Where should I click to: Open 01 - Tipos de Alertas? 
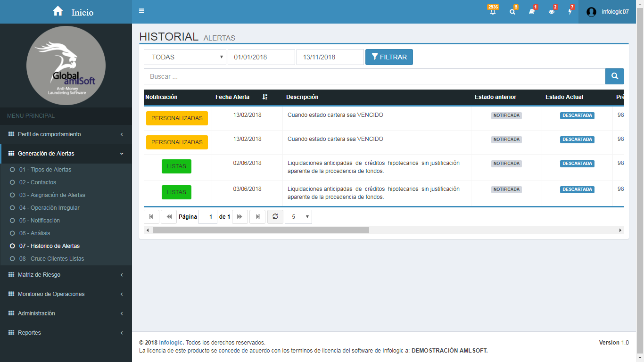point(45,170)
